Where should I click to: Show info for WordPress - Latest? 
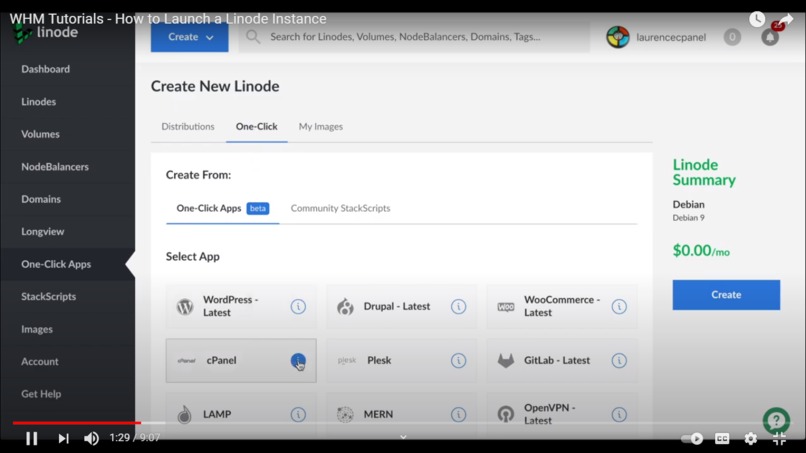point(298,306)
